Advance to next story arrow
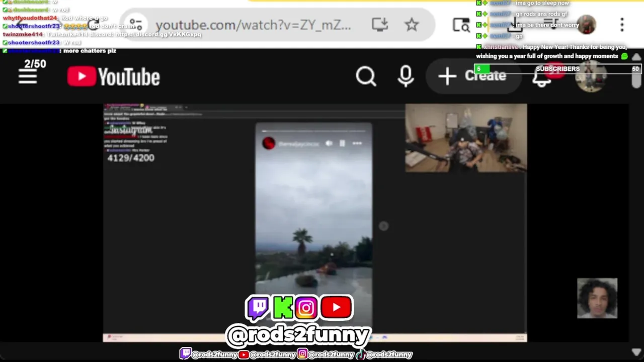This screenshot has width=644, height=362. 383,226
